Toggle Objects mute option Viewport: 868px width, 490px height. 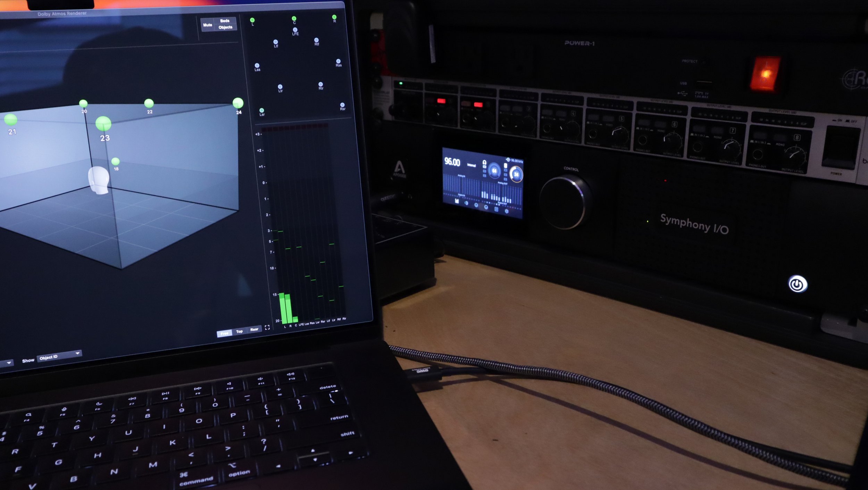coord(225,27)
